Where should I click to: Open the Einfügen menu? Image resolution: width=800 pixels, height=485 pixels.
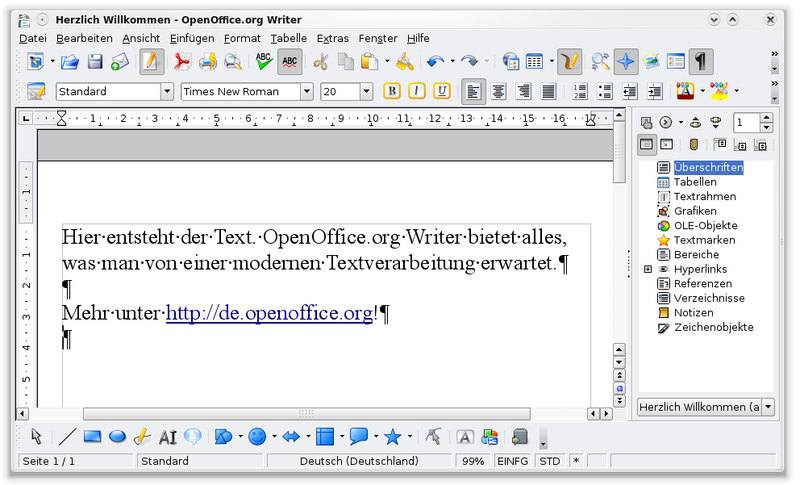192,38
